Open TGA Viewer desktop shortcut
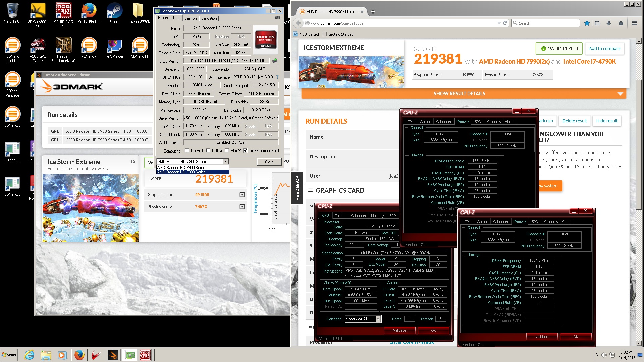Viewport: 644px width, 362px height. pos(114,48)
